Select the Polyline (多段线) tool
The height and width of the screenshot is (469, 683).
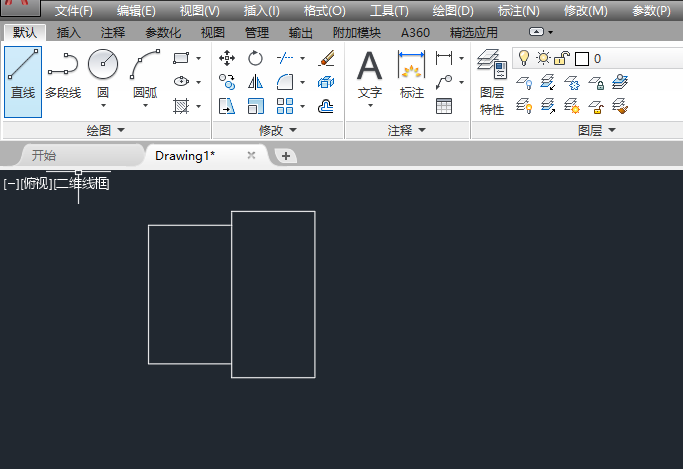click(x=63, y=75)
